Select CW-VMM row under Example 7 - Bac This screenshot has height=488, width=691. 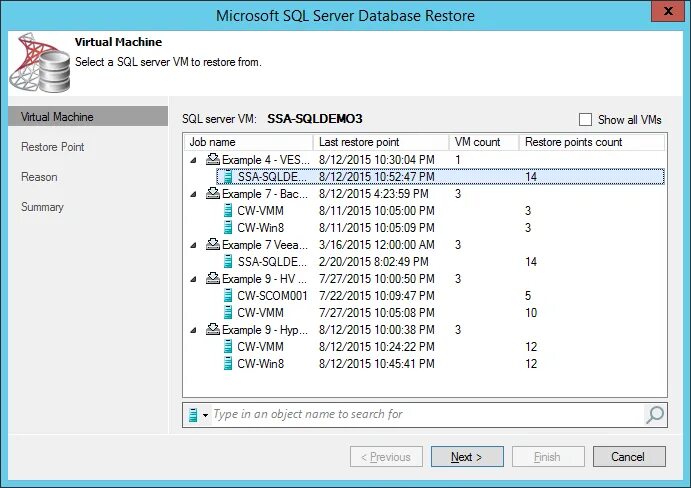[x=440, y=211]
